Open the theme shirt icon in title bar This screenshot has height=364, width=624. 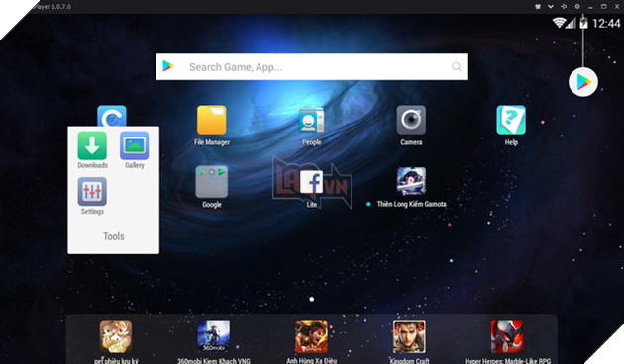[x=538, y=6]
